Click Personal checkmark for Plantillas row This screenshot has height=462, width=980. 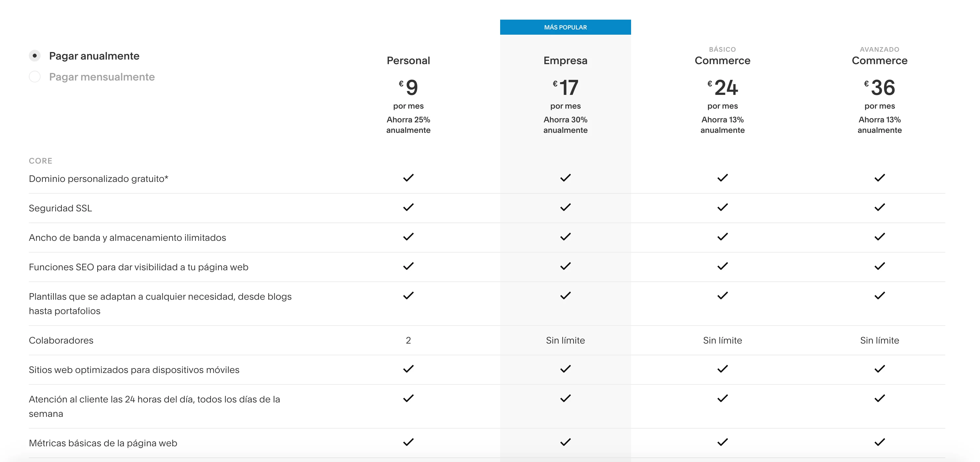pos(408,295)
